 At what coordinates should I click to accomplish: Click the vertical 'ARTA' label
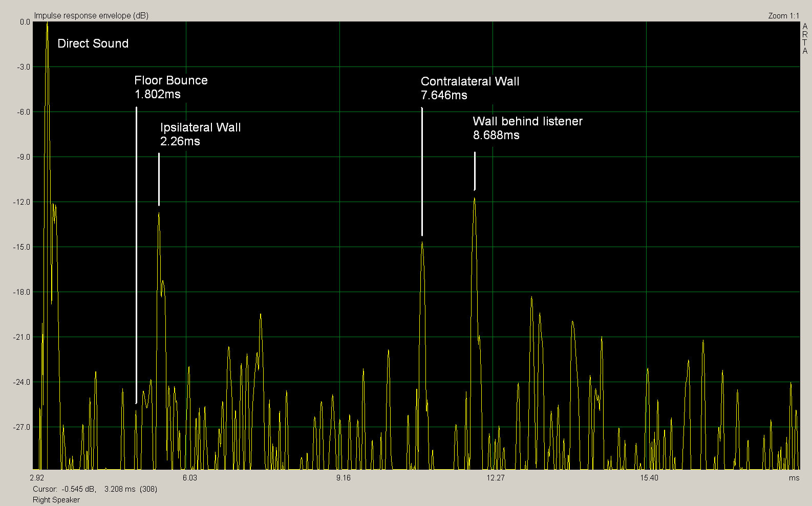click(805, 39)
